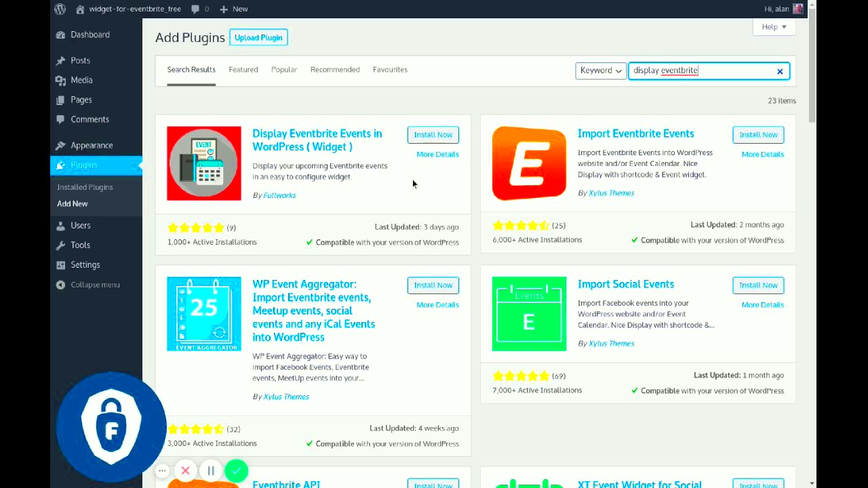The width and height of the screenshot is (868, 488).
Task: Open Xylus Themes link under Import Social Events
Action: 611,344
